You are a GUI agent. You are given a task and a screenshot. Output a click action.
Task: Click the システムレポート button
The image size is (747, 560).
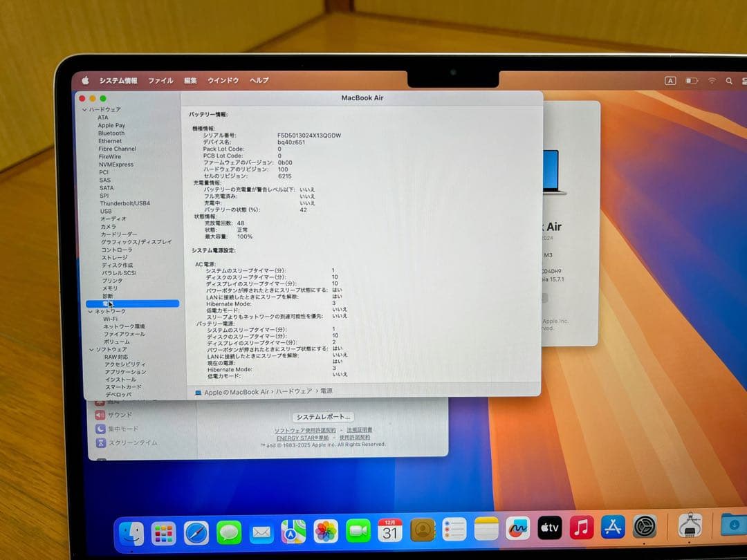[324, 416]
